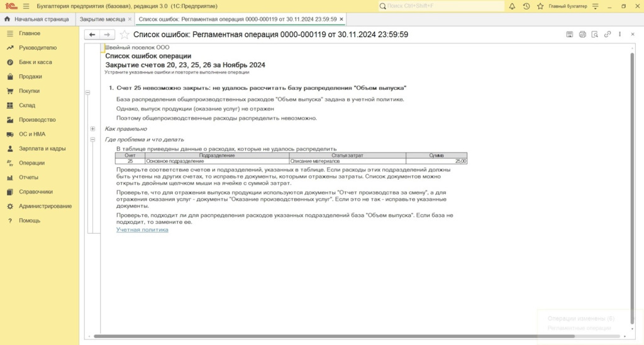Click the ОС и НМА truck icon
Viewport: 644px width, 345px height.
[x=10, y=134]
